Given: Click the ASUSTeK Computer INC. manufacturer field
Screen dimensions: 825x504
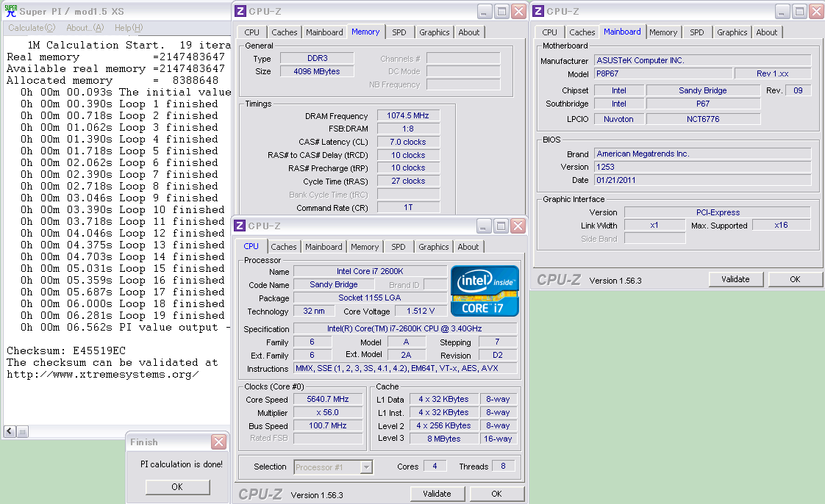Looking at the screenshot, I should (x=703, y=60).
